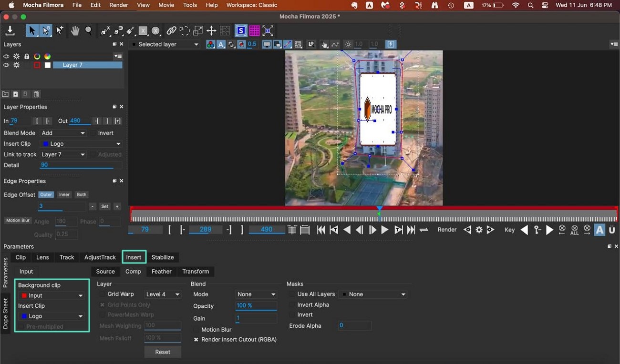The height and width of the screenshot is (364, 620).
Task: Open the Masks None layer dropdown
Action: point(372,294)
